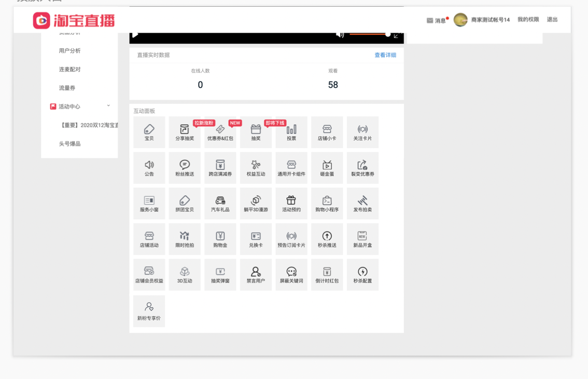Open 新粉专享价 new fan price

coord(149,311)
